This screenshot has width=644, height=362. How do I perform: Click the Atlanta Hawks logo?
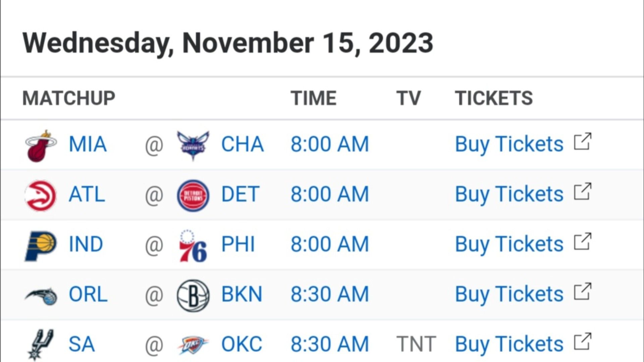(x=41, y=195)
